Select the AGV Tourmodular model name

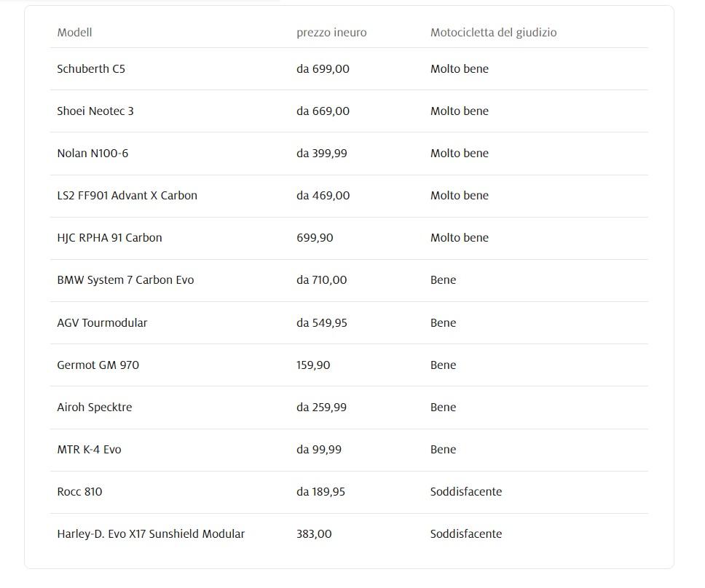[102, 323]
